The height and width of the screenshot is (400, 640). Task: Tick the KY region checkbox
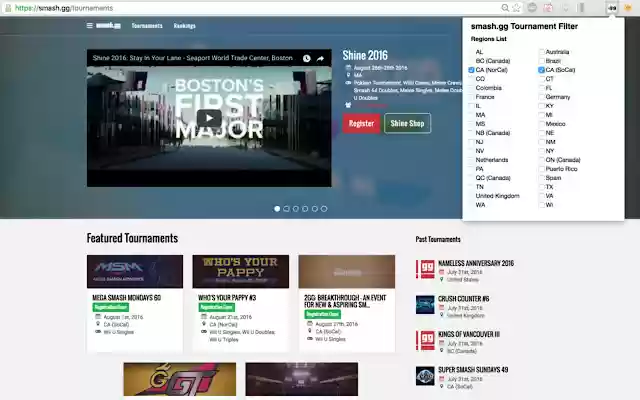[x=541, y=106]
